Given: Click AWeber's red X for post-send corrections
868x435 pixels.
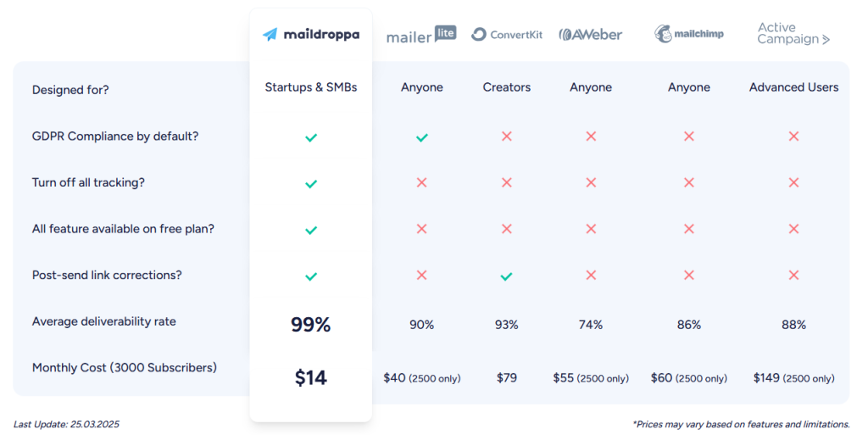Looking at the screenshot, I should pyautogui.click(x=591, y=276).
